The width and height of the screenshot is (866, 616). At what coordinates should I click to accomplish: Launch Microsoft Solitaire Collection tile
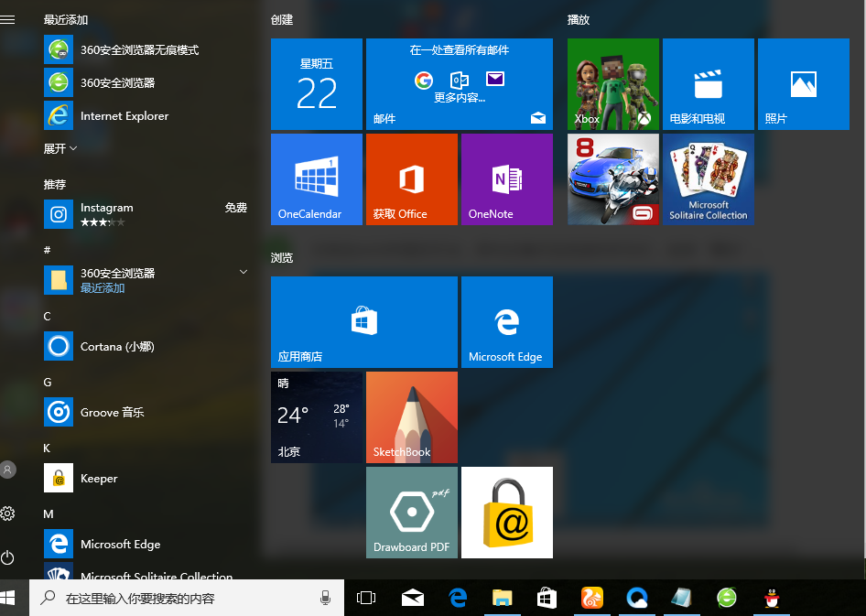tap(708, 178)
